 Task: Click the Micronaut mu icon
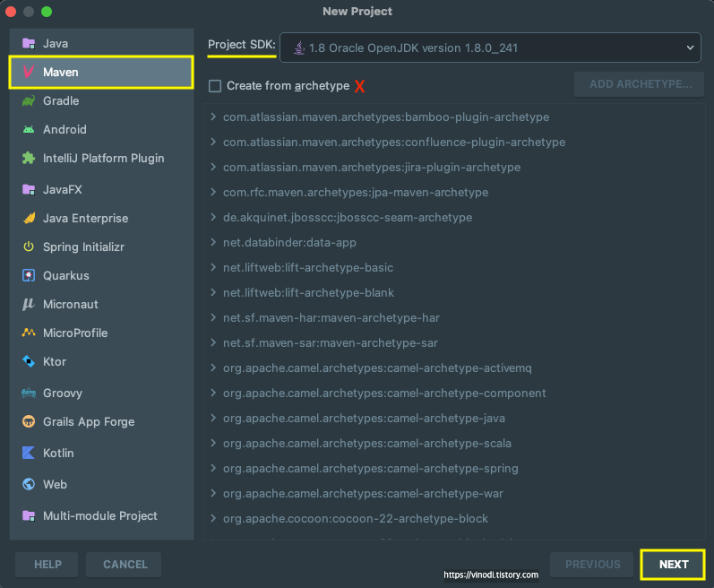[x=29, y=304]
